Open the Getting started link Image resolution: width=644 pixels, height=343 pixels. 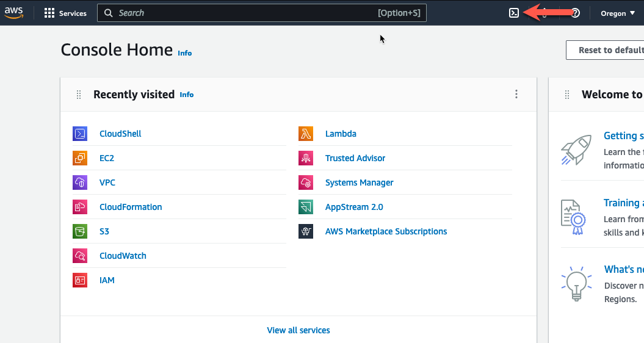[x=623, y=135]
